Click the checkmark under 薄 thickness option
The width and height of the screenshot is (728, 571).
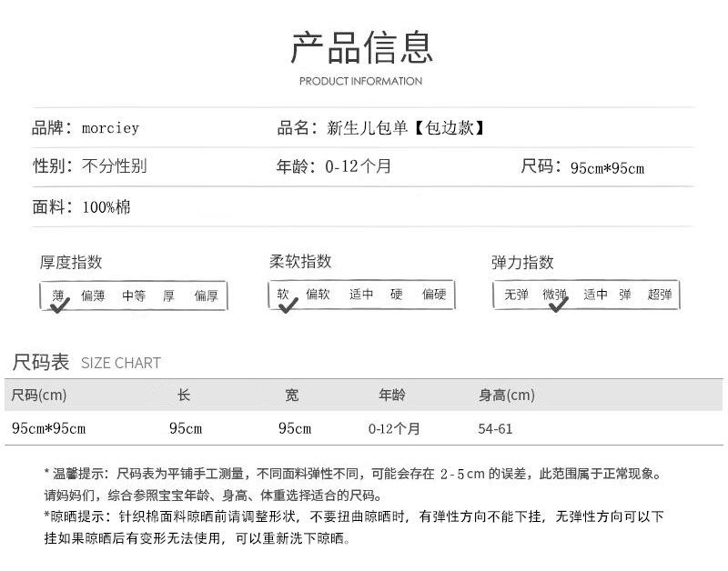(60, 305)
